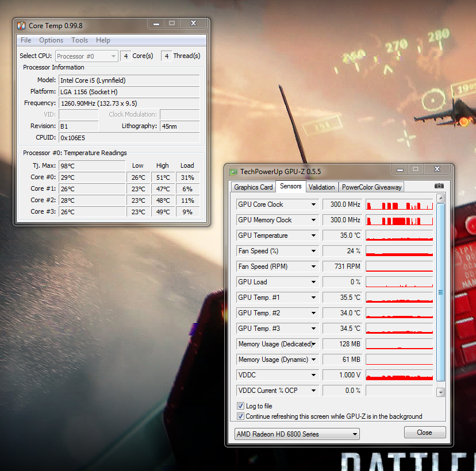Expand the Fan Speed (RPM) sensor dropdown
The image size is (476, 471).
pyautogui.click(x=314, y=267)
